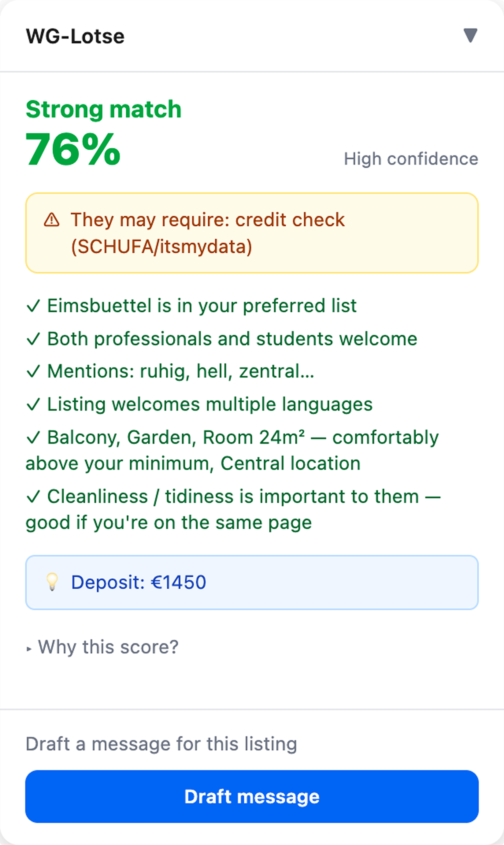Select the Strong match heading

click(104, 109)
